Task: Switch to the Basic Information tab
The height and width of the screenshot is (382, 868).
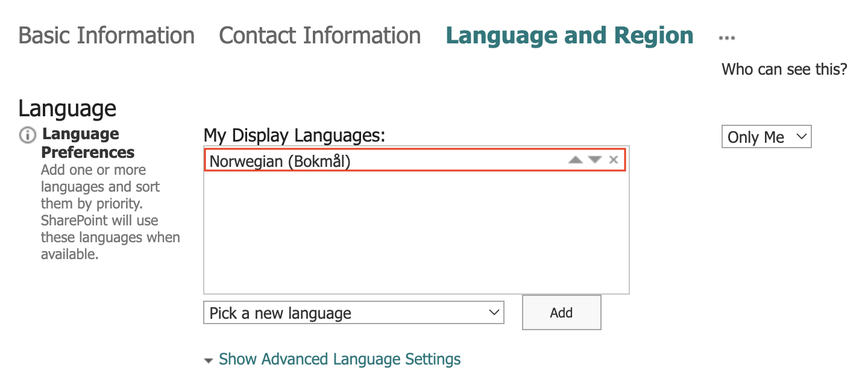Action: tap(106, 35)
